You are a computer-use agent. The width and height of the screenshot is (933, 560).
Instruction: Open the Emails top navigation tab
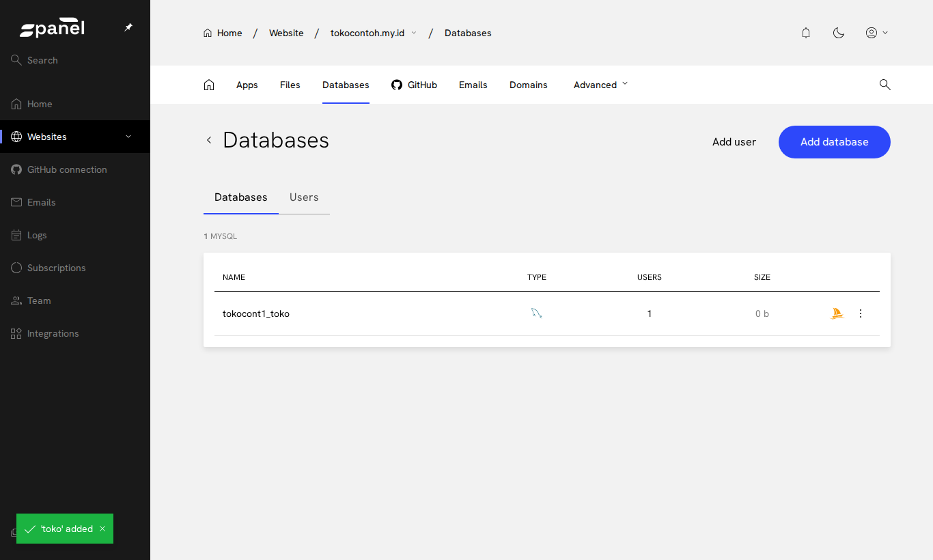[x=473, y=85]
